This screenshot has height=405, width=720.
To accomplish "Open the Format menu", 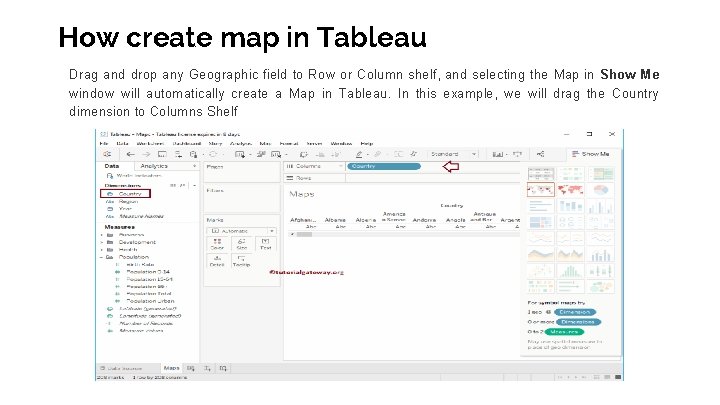I will (289, 143).
